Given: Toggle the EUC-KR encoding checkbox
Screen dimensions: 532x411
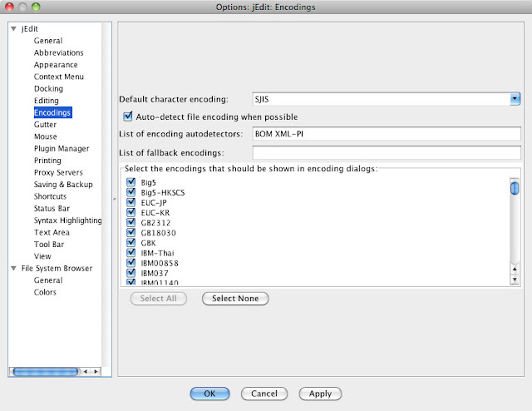Looking at the screenshot, I should [x=131, y=212].
